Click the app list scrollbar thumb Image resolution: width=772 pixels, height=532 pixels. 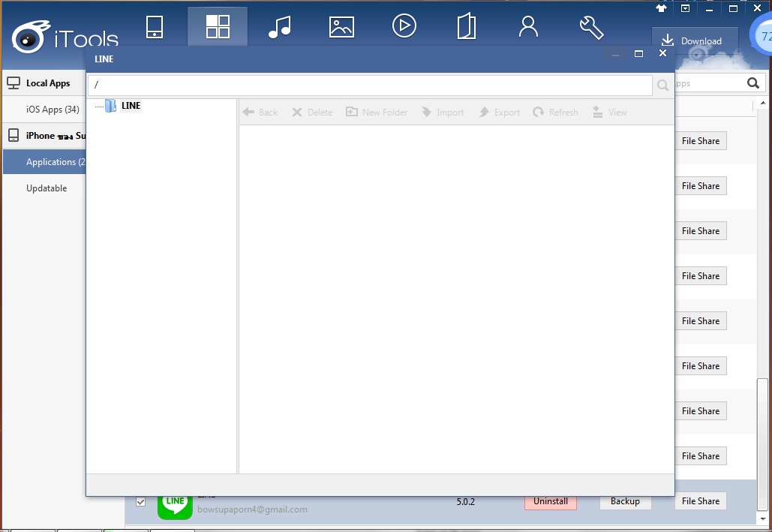[x=762, y=443]
